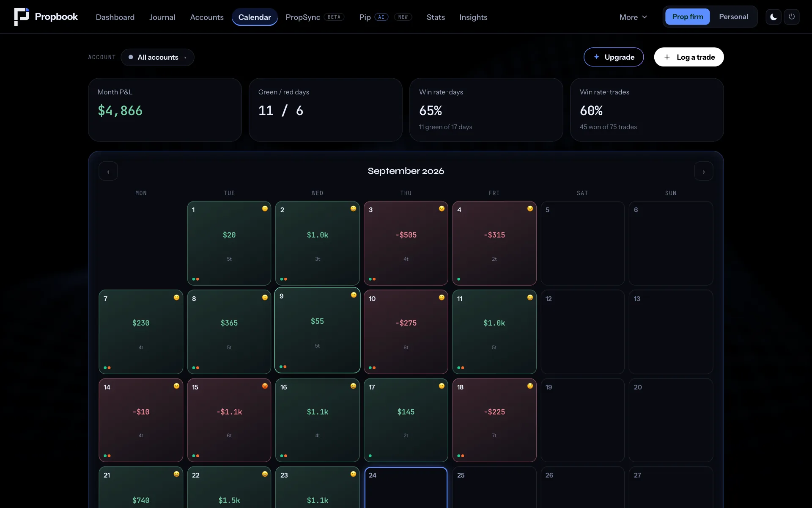Open the Insights tab
The height and width of the screenshot is (508, 812).
pyautogui.click(x=473, y=17)
